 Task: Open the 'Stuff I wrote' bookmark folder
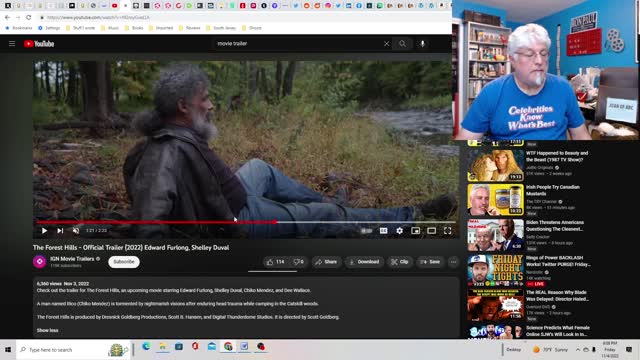(80, 28)
